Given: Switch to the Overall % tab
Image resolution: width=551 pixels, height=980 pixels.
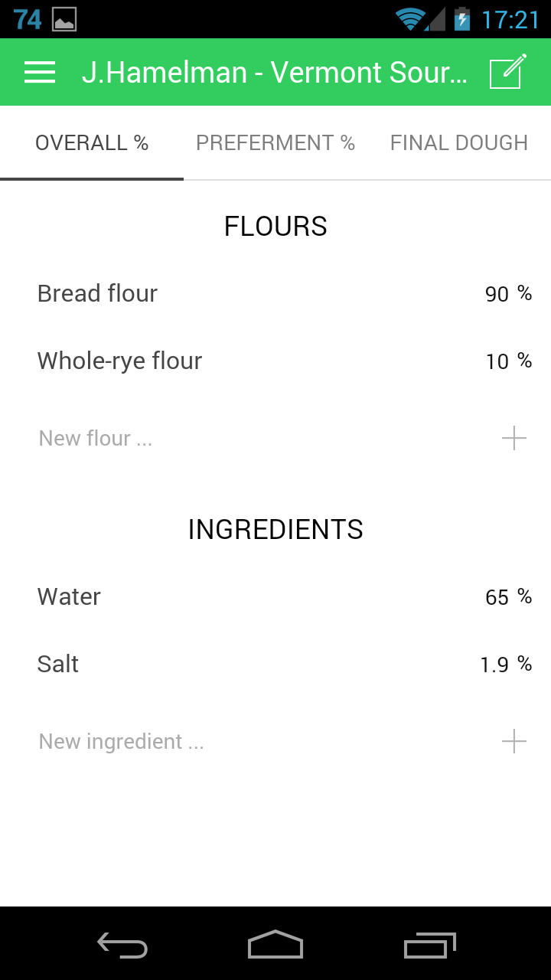Looking at the screenshot, I should click(x=92, y=143).
